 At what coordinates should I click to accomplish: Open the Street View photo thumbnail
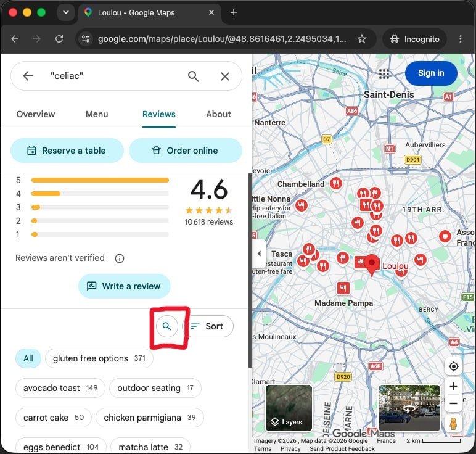[409, 408]
